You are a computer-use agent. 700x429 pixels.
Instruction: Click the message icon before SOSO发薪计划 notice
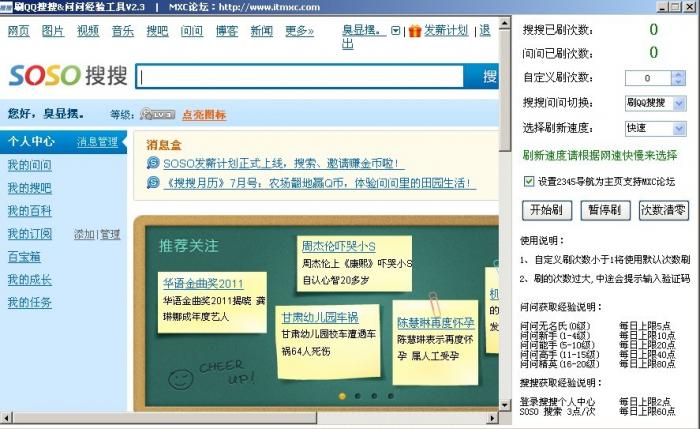pos(153,163)
